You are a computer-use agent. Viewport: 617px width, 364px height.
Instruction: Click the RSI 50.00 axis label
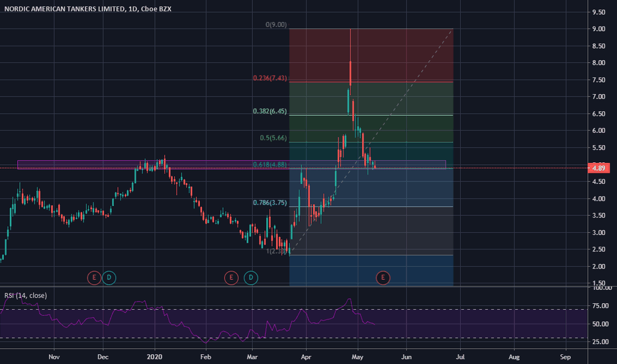600,324
